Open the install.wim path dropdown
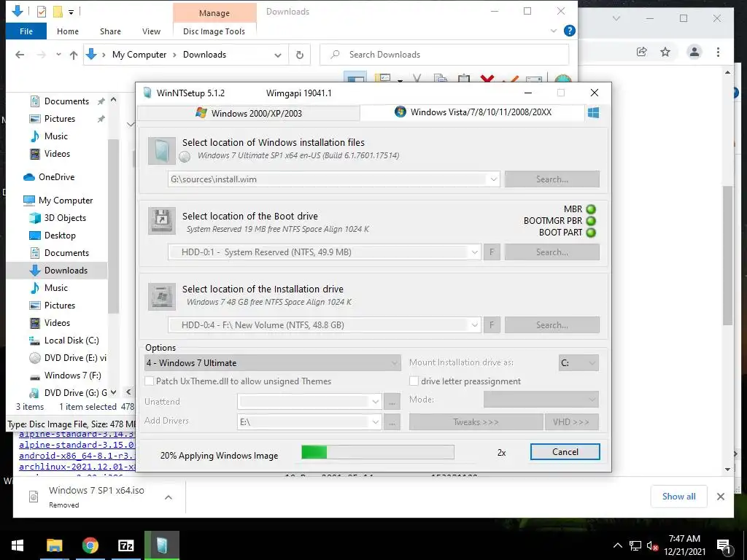 pyautogui.click(x=494, y=179)
